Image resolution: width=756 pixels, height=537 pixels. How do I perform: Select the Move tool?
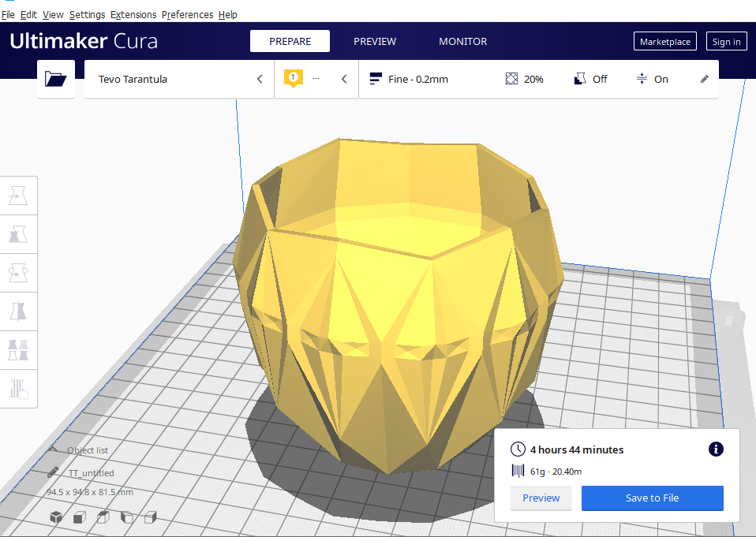(x=18, y=196)
